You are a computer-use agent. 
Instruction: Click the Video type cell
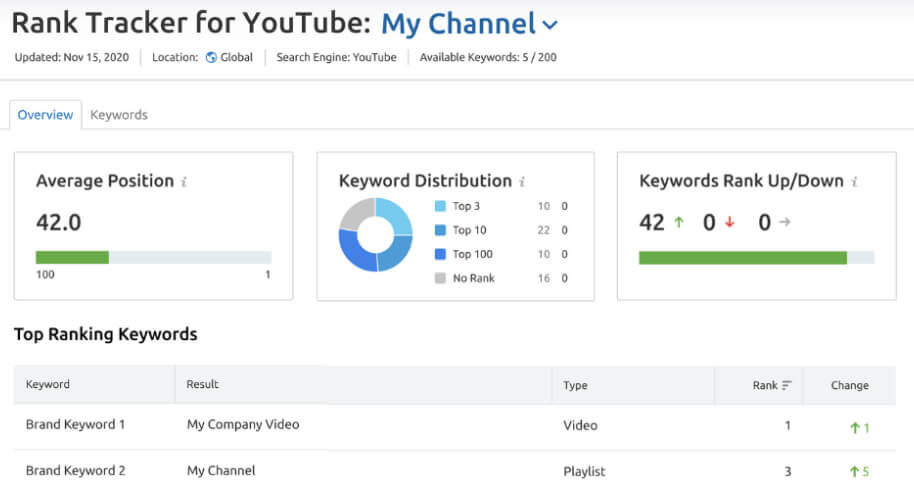[x=580, y=425]
